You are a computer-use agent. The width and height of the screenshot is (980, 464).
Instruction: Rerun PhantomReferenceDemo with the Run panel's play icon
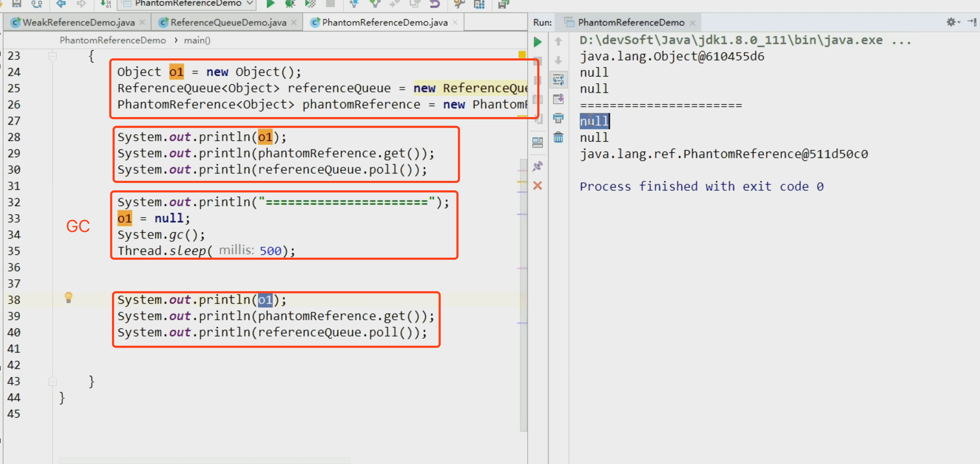[538, 42]
